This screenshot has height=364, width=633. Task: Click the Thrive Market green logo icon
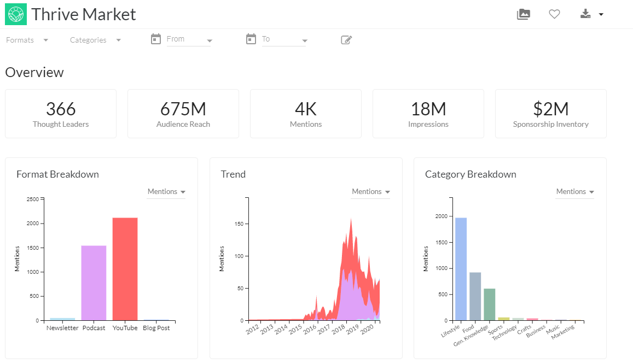tap(16, 14)
